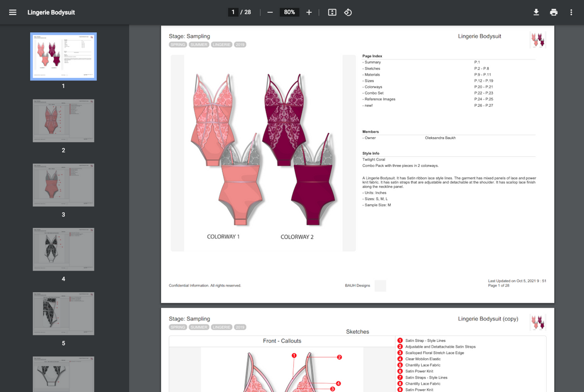Viewport: 584px width, 392px height.
Task: Click the 80% zoom level field
Action: coord(289,12)
